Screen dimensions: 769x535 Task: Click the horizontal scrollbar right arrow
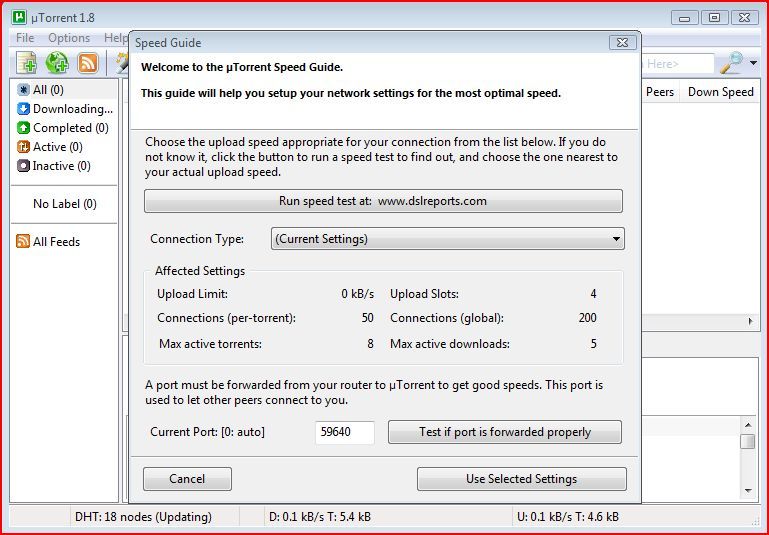750,321
